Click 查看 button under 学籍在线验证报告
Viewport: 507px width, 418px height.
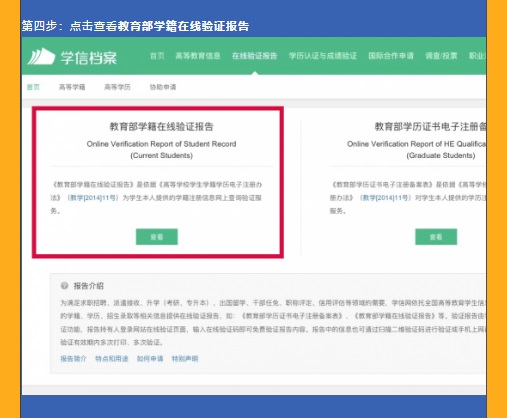(x=157, y=237)
